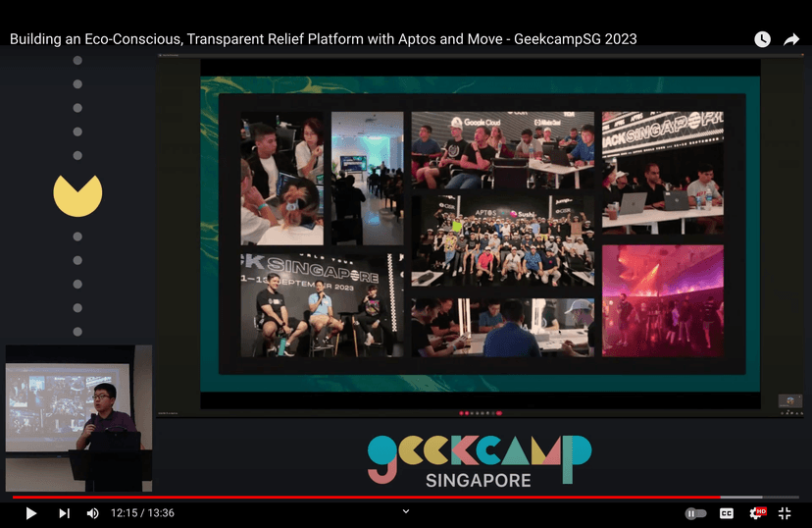
Task: Add video to Watch Later
Action: 762,39
